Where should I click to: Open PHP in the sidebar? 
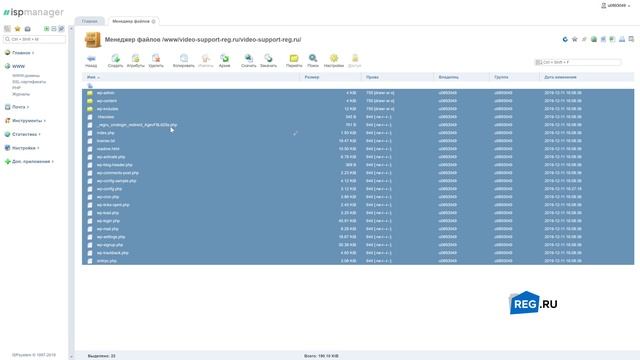[x=16, y=88]
